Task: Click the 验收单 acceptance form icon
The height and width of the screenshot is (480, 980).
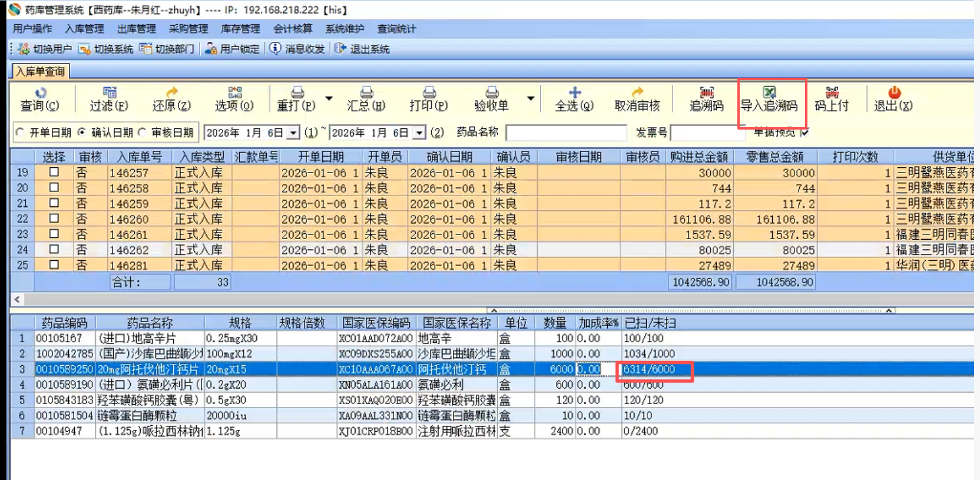Action: coord(492,92)
